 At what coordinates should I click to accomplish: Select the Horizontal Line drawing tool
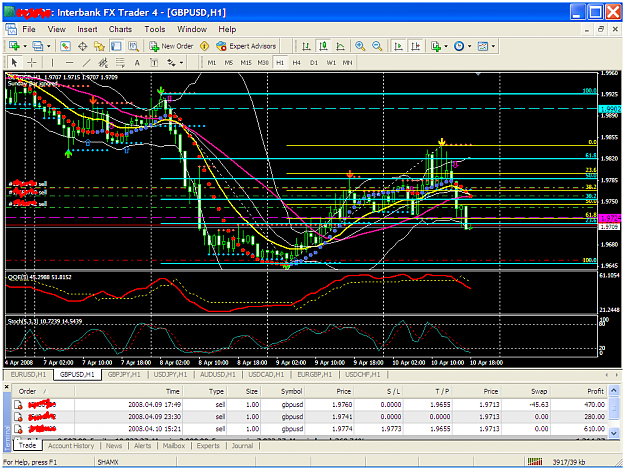pyautogui.click(x=69, y=63)
